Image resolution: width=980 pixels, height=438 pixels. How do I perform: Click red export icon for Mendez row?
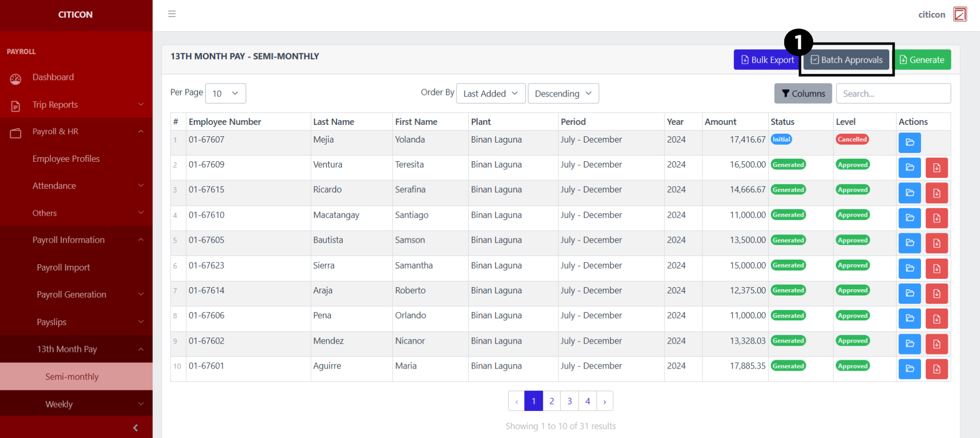(936, 344)
